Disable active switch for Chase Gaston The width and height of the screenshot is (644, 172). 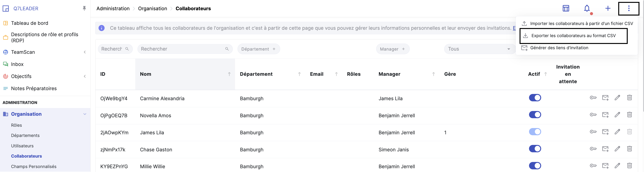click(535, 149)
